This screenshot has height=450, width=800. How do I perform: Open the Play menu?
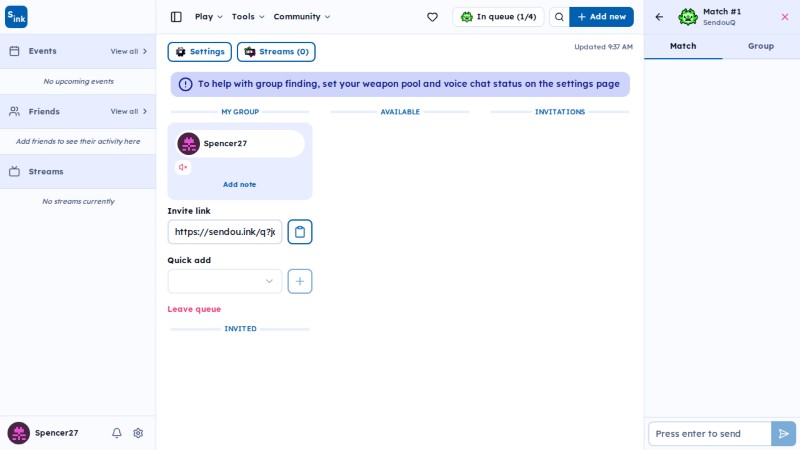pyautogui.click(x=209, y=17)
